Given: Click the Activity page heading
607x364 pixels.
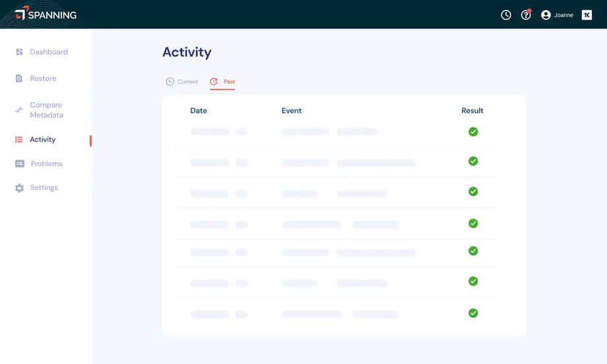Looking at the screenshot, I should click(187, 52).
